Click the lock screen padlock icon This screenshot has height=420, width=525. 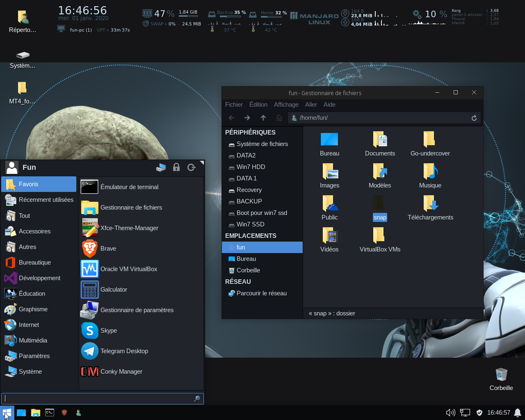pyautogui.click(x=176, y=167)
